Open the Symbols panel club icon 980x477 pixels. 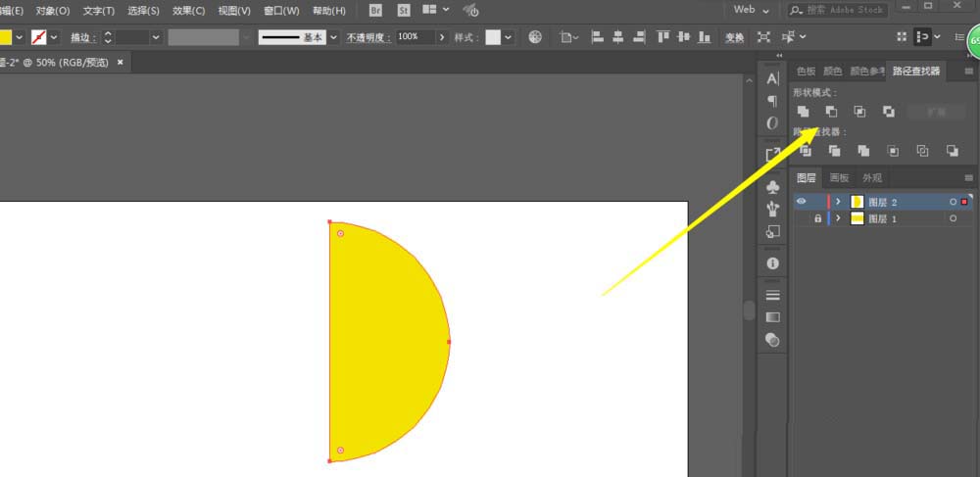(x=773, y=187)
